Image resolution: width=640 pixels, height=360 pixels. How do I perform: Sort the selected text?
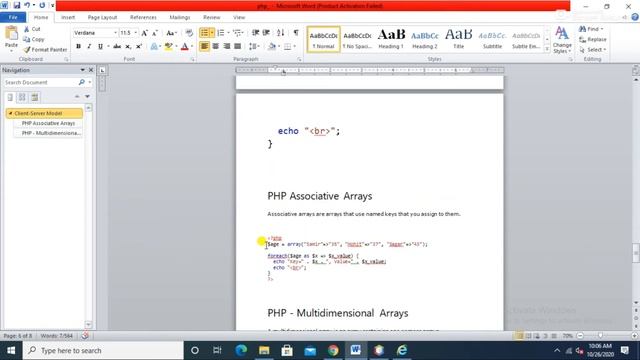pyautogui.click(x=280, y=33)
